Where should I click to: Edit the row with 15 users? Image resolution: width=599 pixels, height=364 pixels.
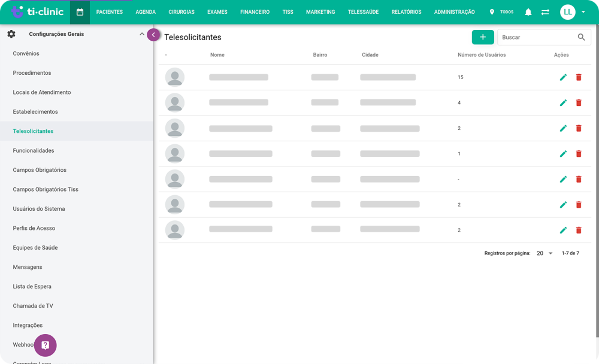pos(563,77)
